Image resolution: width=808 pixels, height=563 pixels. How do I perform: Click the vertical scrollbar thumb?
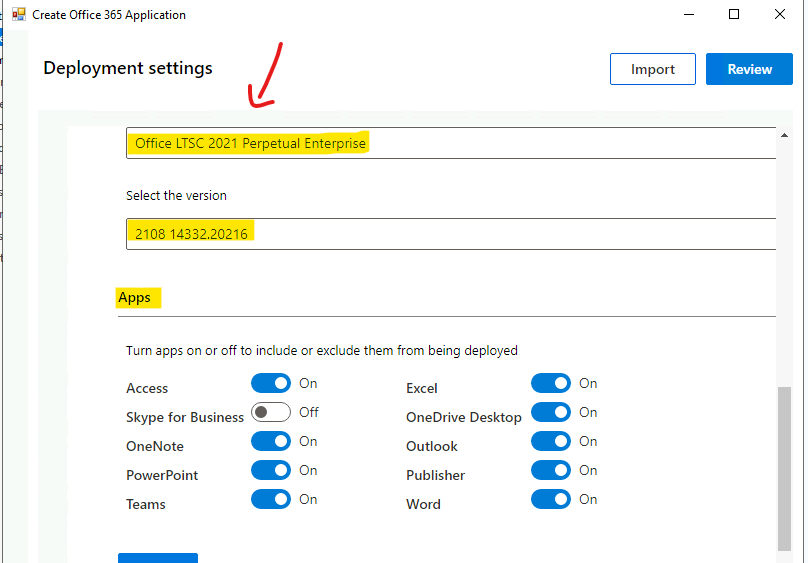784,469
